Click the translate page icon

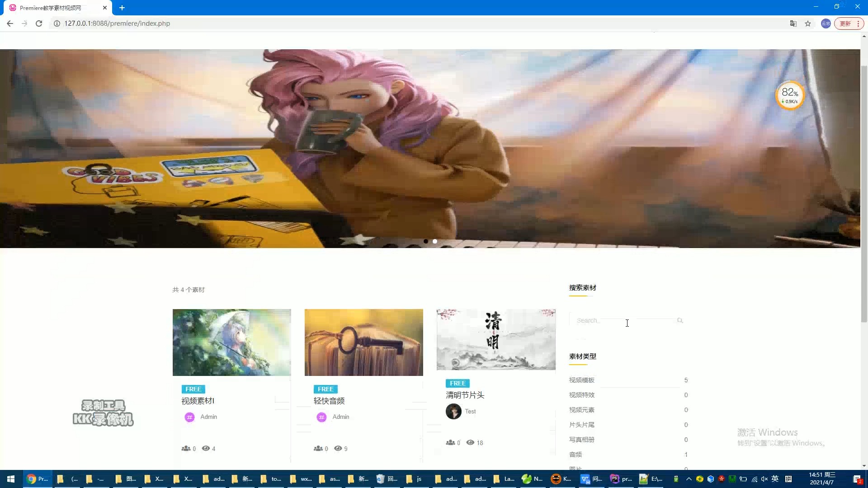[x=793, y=23]
